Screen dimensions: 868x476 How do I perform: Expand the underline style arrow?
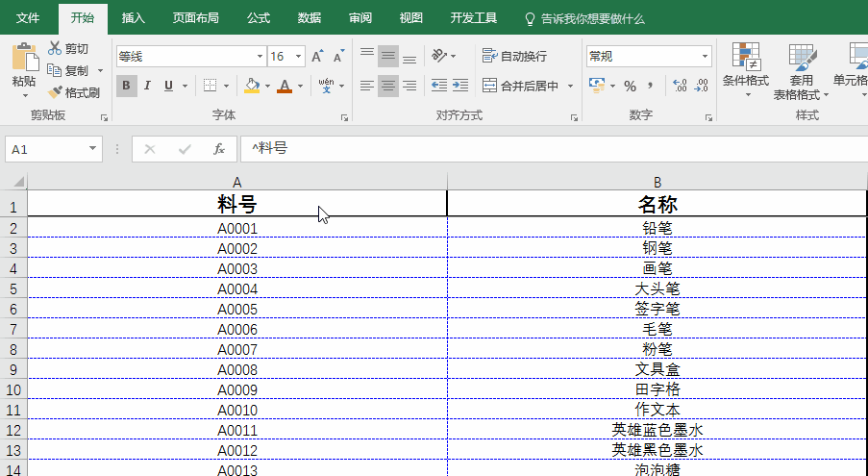[x=185, y=86]
